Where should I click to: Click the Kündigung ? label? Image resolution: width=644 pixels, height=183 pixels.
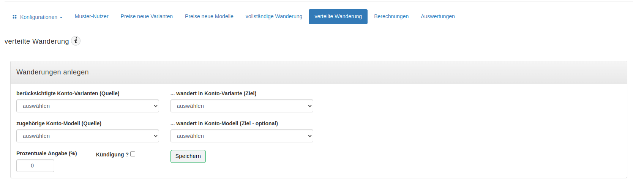pos(112,155)
